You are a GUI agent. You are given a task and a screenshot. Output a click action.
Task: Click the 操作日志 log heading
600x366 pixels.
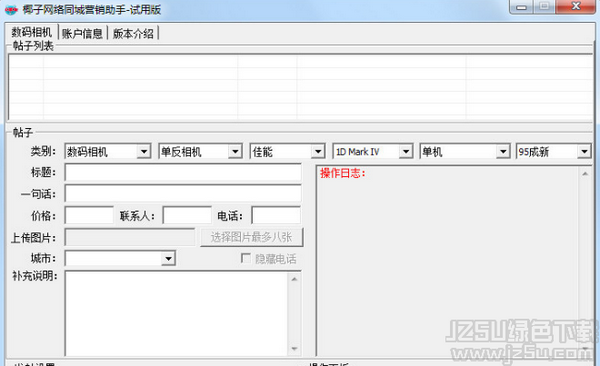(343, 173)
